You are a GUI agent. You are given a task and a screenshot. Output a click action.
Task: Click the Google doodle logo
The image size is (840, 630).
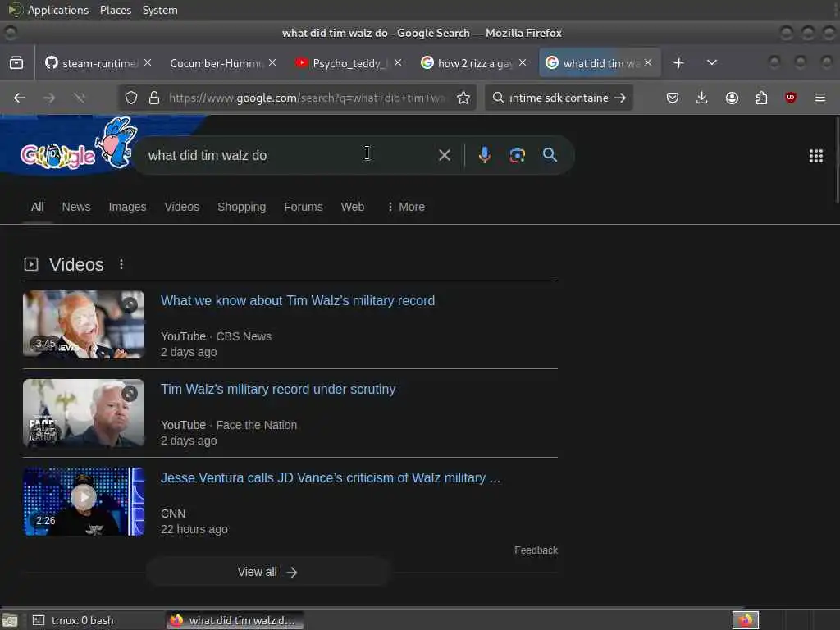(x=78, y=144)
